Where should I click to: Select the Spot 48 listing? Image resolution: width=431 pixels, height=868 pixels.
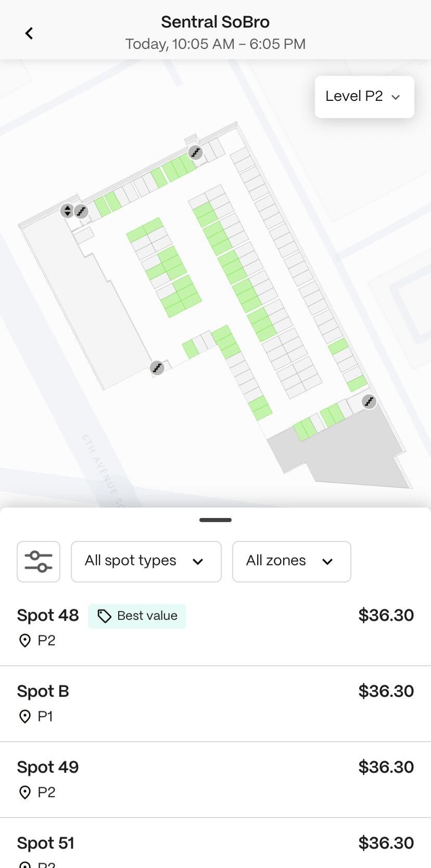(215, 628)
